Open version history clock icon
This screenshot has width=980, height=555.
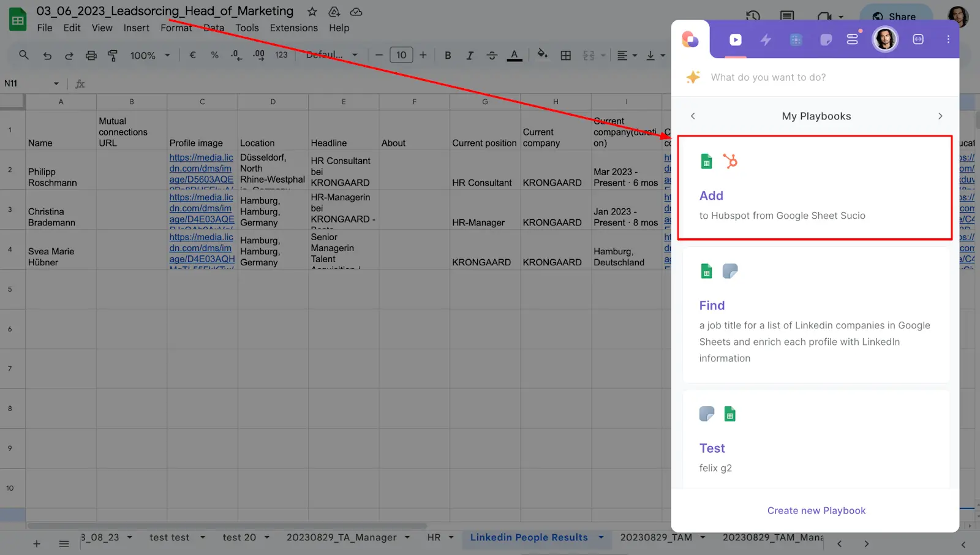[753, 17]
